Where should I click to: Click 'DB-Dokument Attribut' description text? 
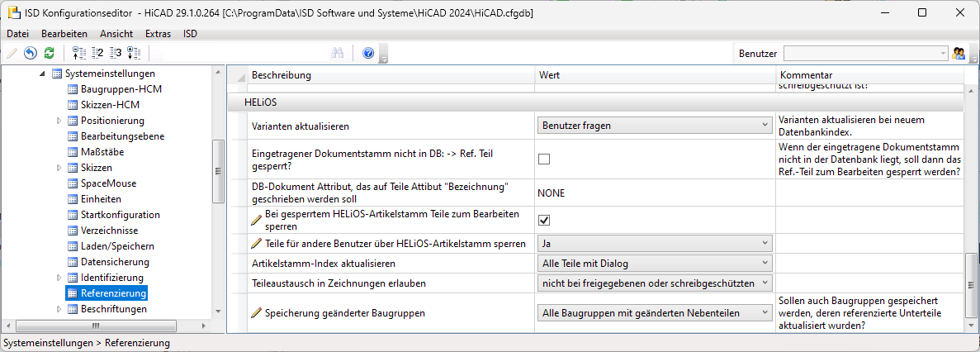[378, 193]
